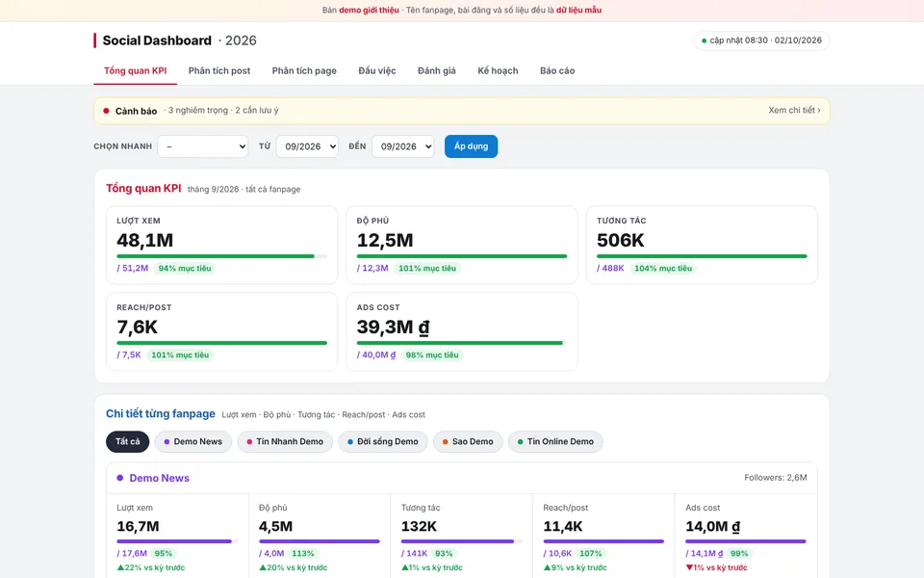The height and width of the screenshot is (578, 924).
Task: Click the cập nhật 08:30 · 02/10/2026 badge
Action: (x=762, y=40)
